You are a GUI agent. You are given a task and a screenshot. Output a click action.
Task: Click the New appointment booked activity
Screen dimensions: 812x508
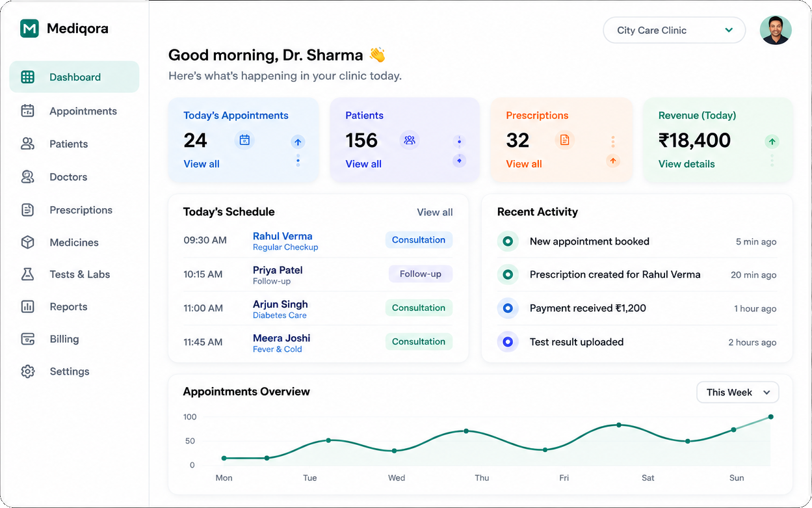pyautogui.click(x=636, y=241)
